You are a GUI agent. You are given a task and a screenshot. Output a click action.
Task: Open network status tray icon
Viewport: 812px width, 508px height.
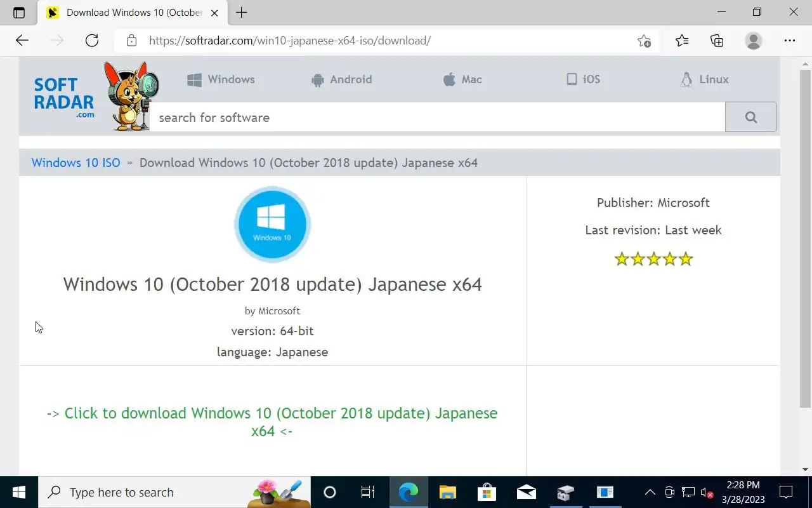tap(688, 492)
